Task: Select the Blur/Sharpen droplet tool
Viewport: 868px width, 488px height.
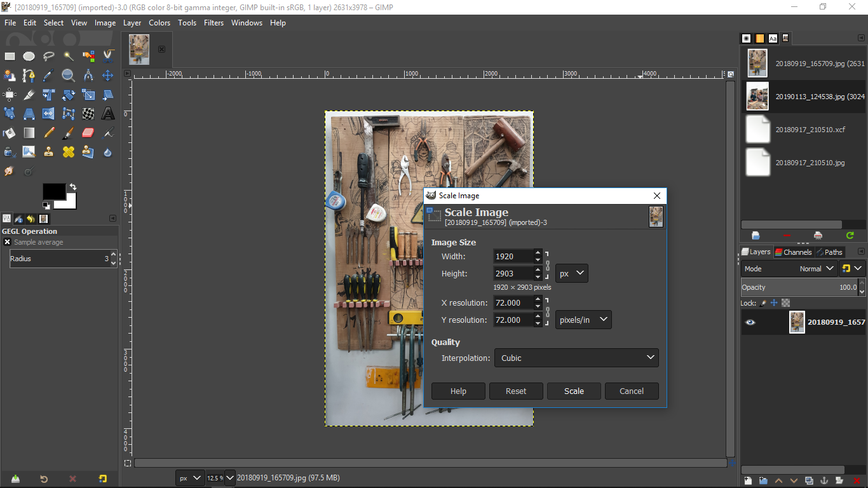Action: coord(108,152)
